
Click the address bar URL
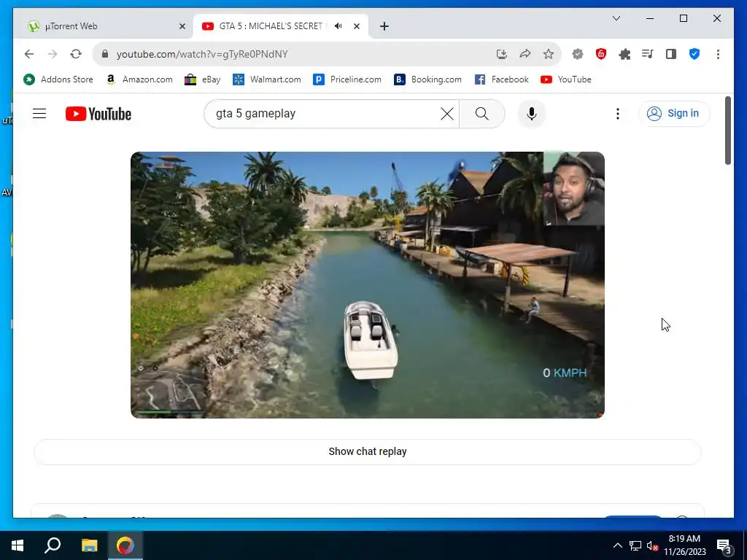pyautogui.click(x=202, y=54)
